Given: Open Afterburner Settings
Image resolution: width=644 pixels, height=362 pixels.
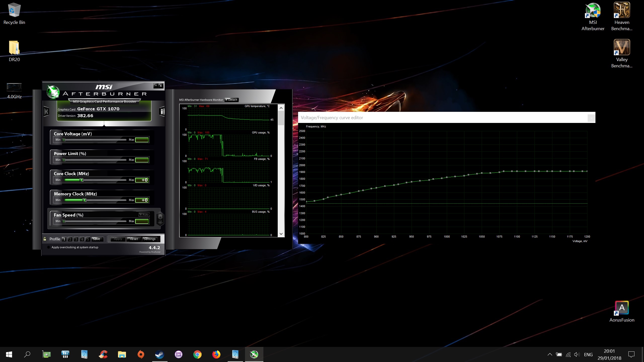Looking at the screenshot, I should pyautogui.click(x=150, y=239).
